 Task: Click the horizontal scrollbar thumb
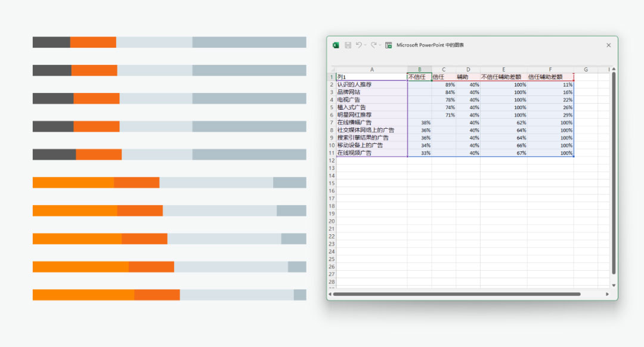(x=456, y=294)
